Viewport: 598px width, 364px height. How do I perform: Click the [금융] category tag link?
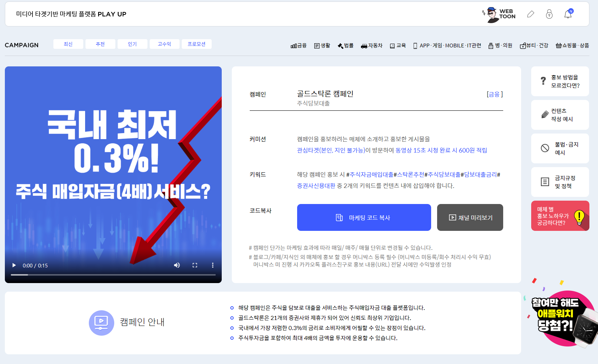pyautogui.click(x=495, y=94)
